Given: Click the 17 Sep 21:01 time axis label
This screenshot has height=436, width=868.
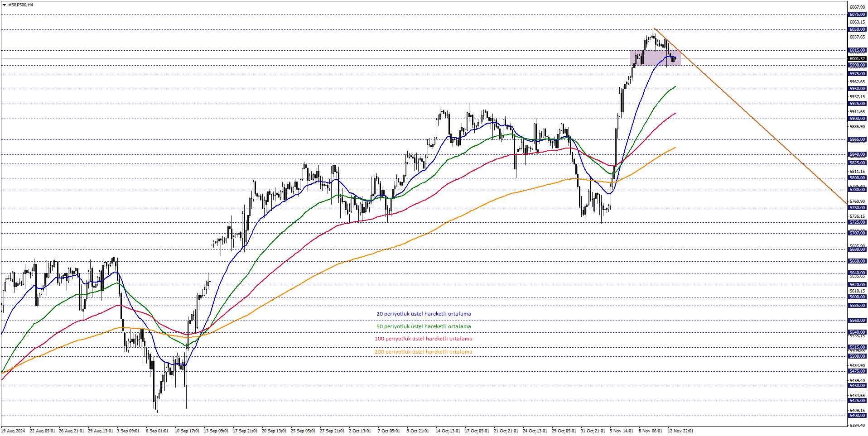Looking at the screenshot, I should [x=245, y=431].
